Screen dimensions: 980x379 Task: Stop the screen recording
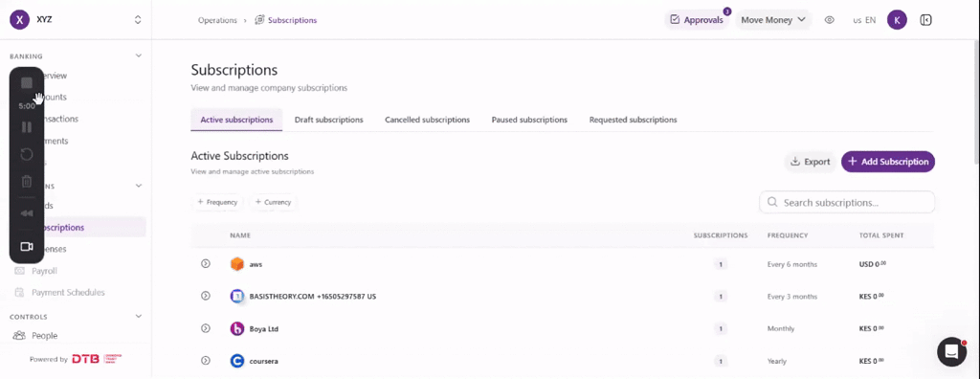[26, 82]
